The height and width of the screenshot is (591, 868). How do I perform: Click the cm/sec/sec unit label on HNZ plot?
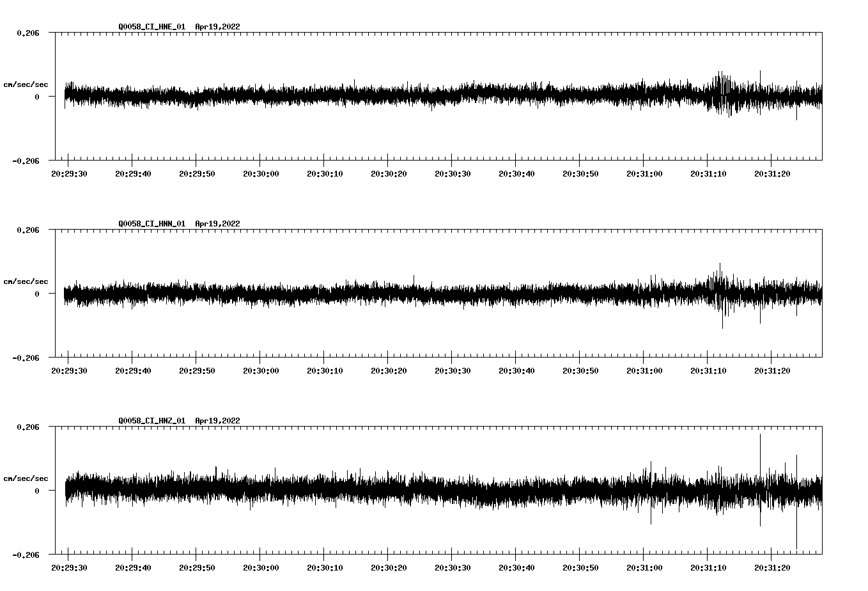[26, 478]
